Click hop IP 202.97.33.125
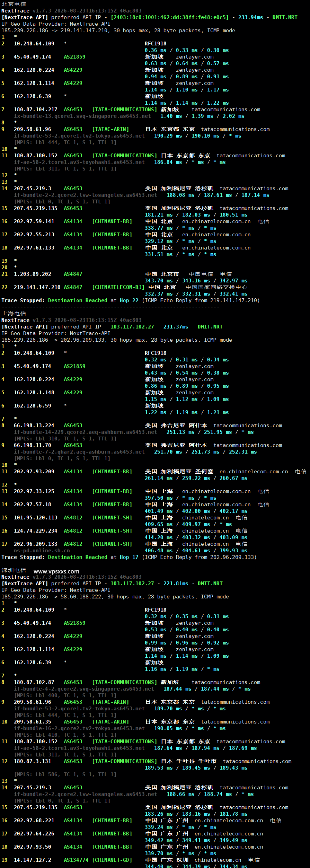This screenshot has height=868, width=310. click(34, 491)
